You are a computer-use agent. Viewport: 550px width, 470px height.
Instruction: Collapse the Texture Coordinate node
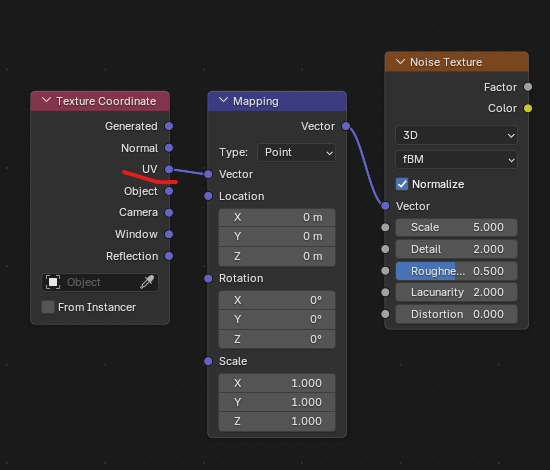click(x=46, y=101)
